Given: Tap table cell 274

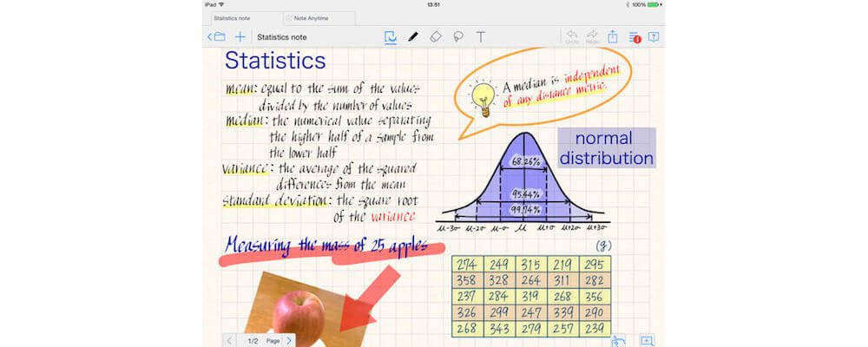Looking at the screenshot, I should click(x=467, y=264).
